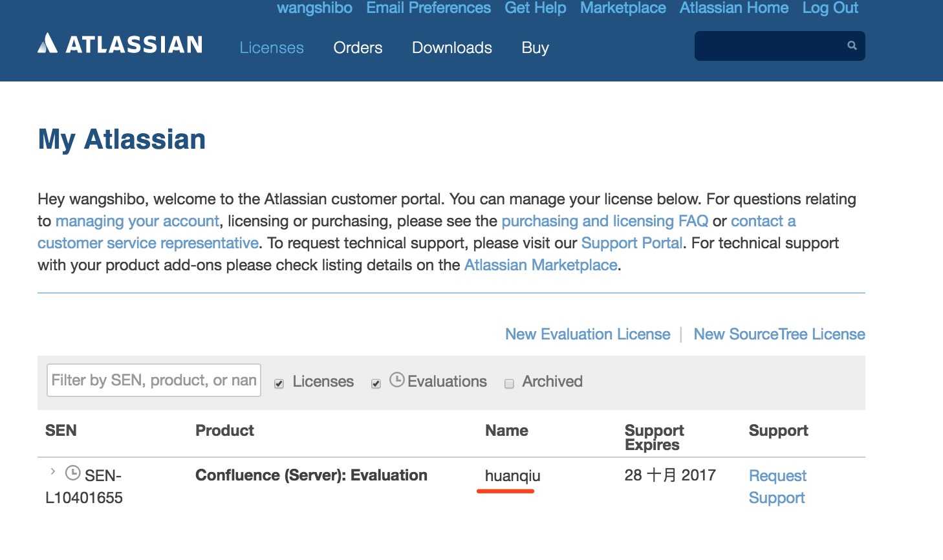This screenshot has width=943, height=560.
Task: Focus the Filter by SEN input
Action: [154, 380]
